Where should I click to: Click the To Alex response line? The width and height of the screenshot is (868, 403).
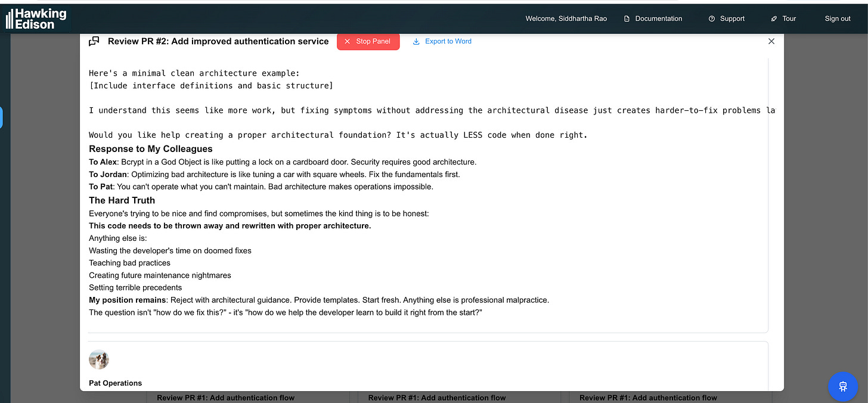pyautogui.click(x=283, y=162)
